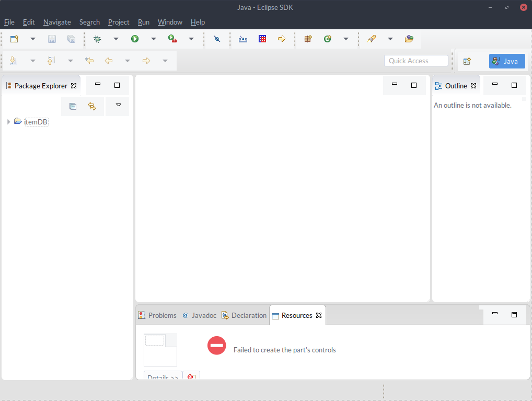The image size is (532, 401).
Task: Maximize the bottom Resources panel
Action: point(514,315)
